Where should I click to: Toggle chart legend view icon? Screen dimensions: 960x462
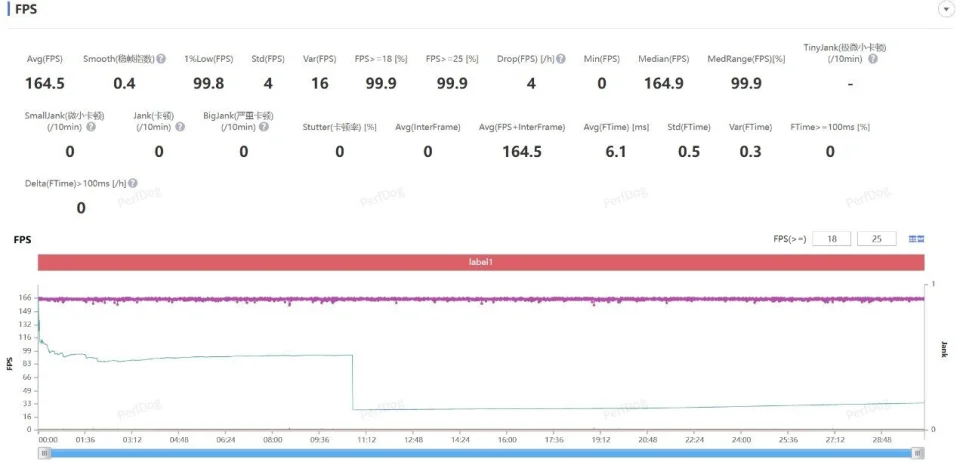pyautogui.click(x=916, y=239)
